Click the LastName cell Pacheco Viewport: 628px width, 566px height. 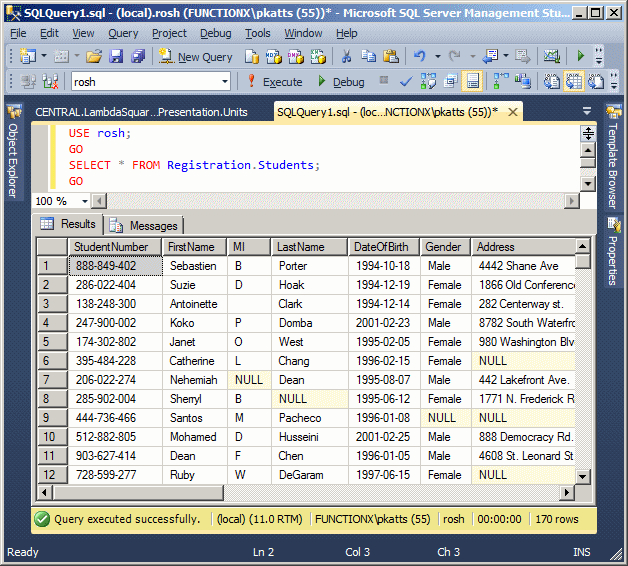pos(310,418)
